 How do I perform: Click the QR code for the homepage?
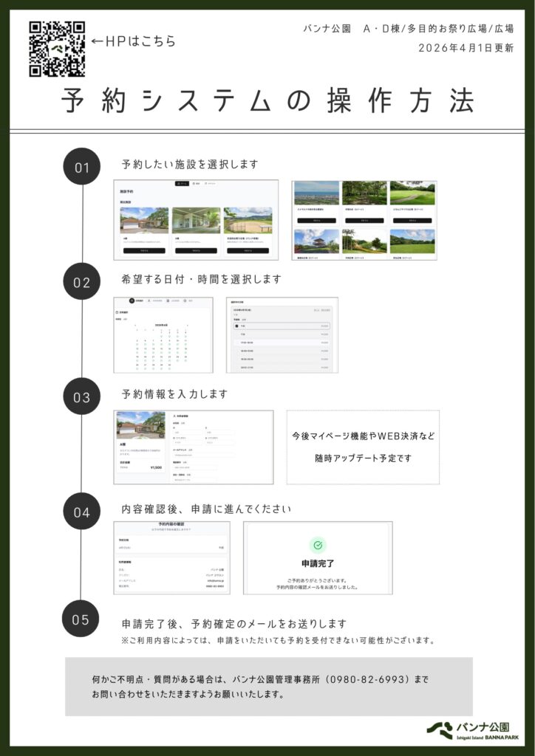57,49
